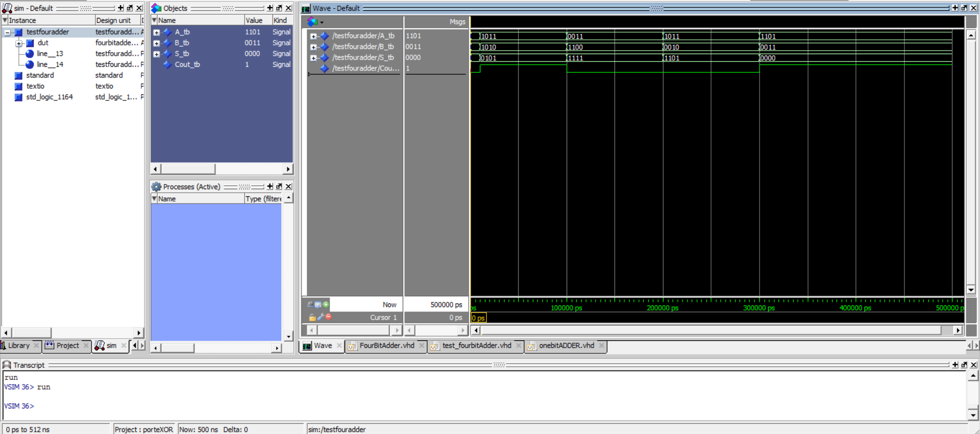
Task: Open dropdown arrow beside Wave toolbar icon
Action: pos(322,22)
